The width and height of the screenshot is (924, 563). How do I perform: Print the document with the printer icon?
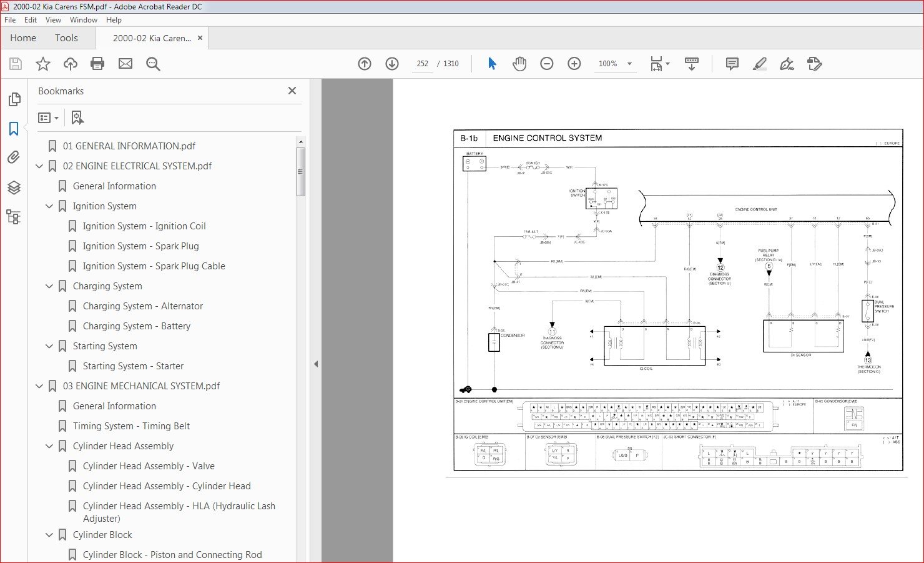tap(97, 64)
